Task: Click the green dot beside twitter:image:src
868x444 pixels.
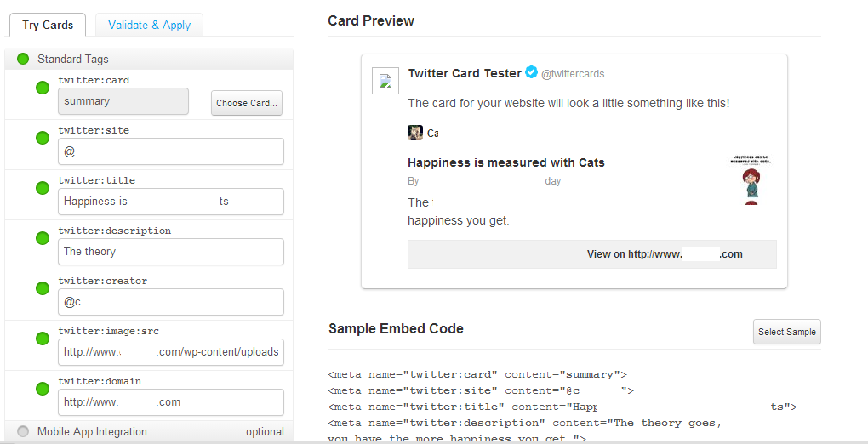Action: (43, 339)
